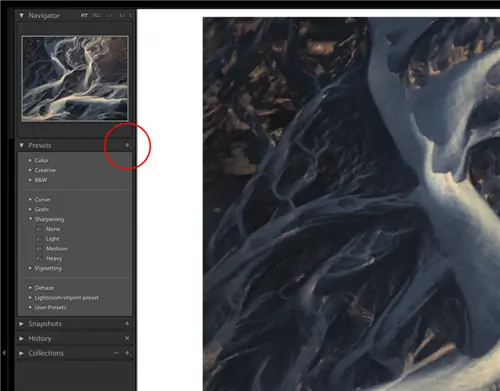The width and height of the screenshot is (500, 391).
Task: Expand the Creative preset group
Action: pos(30,170)
